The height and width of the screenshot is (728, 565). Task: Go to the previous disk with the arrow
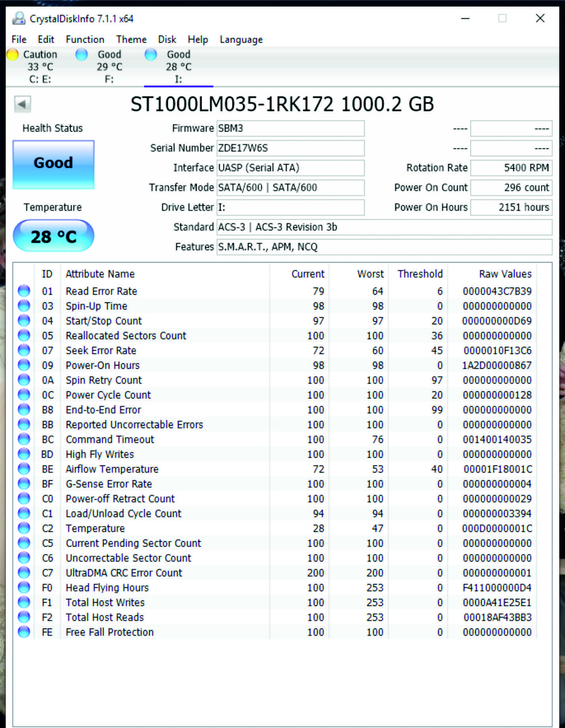click(x=23, y=104)
